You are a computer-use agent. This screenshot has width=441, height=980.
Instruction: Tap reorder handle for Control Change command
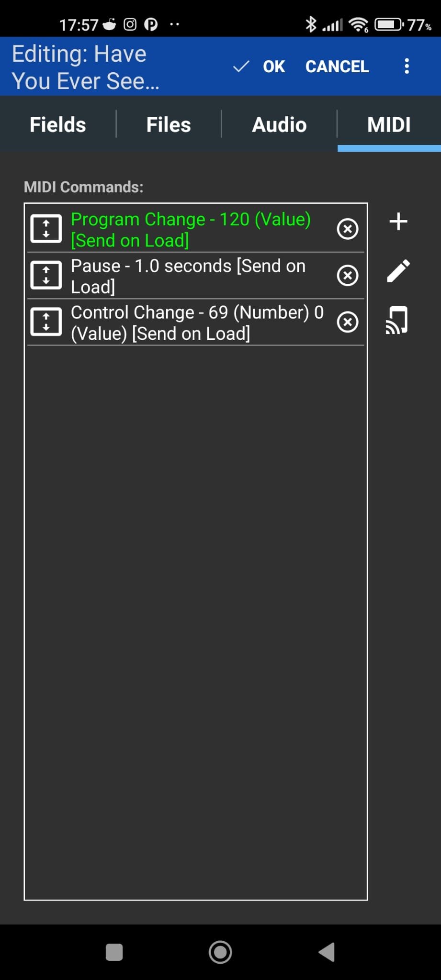pos(46,322)
